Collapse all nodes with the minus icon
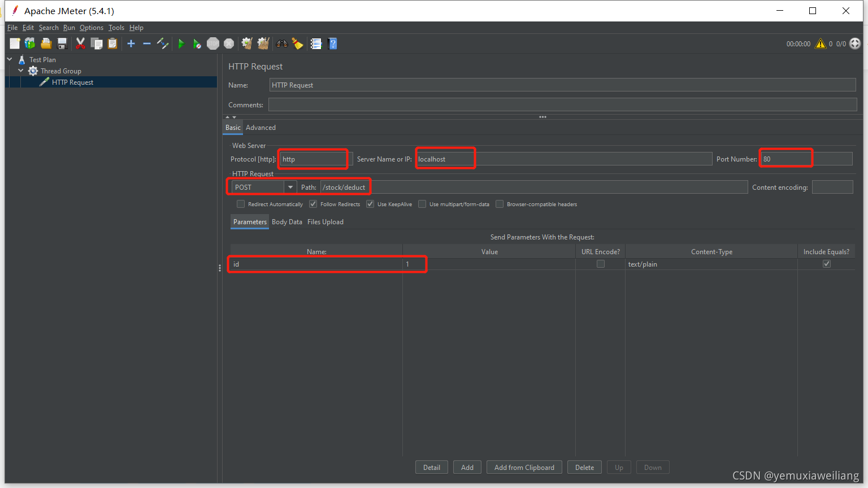The height and width of the screenshot is (488, 868). coord(147,43)
